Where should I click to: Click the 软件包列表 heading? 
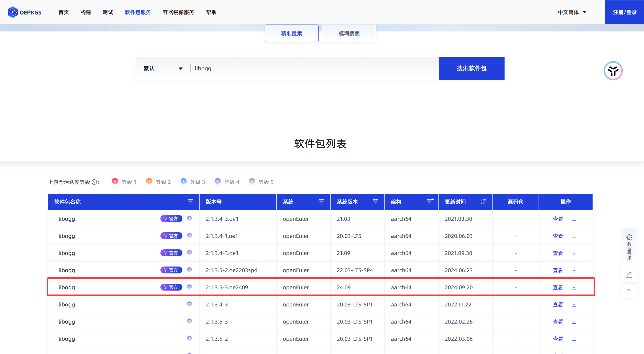(x=320, y=144)
